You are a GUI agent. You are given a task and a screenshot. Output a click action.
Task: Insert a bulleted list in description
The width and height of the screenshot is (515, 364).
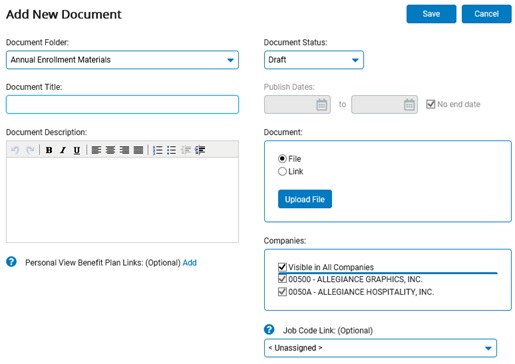coord(171,150)
